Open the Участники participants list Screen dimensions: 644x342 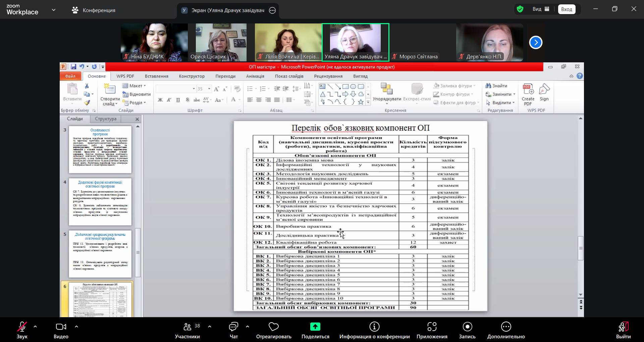(187, 327)
